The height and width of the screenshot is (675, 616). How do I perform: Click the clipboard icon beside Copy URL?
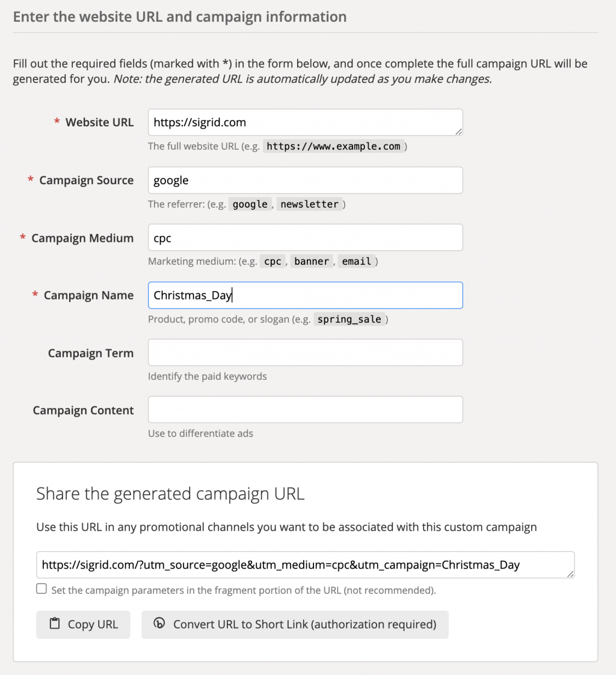(x=55, y=624)
